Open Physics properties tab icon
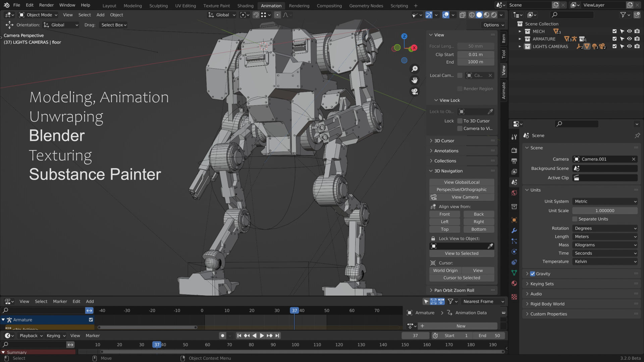 [514, 252]
